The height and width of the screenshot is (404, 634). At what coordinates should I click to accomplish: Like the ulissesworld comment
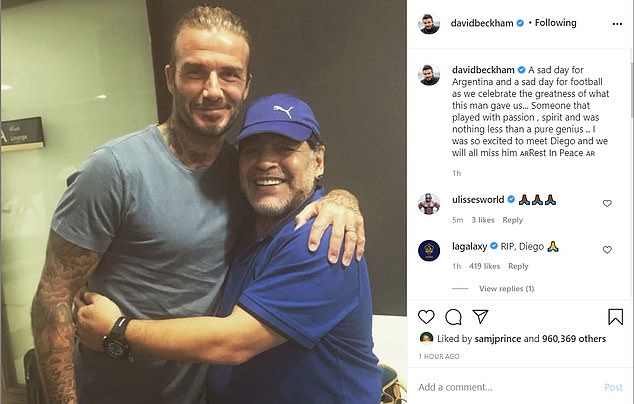(607, 203)
